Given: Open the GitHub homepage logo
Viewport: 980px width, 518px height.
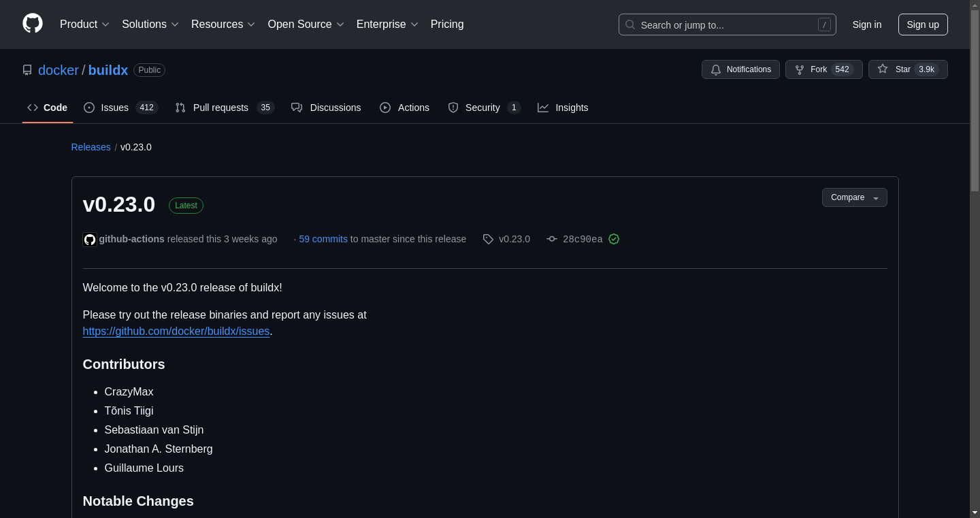Looking at the screenshot, I should click(33, 24).
